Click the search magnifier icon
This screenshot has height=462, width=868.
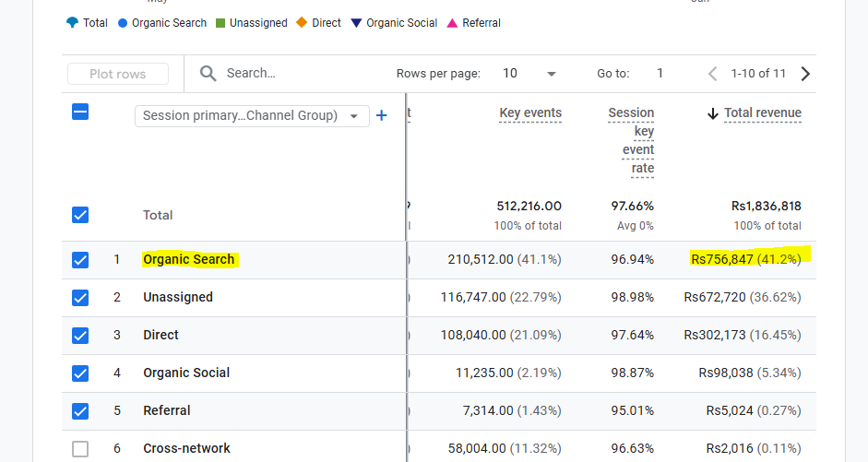click(208, 74)
